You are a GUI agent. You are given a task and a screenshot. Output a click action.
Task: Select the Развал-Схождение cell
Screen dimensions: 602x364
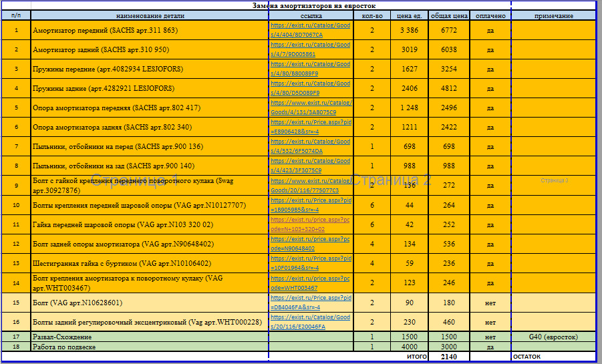click(x=150, y=337)
